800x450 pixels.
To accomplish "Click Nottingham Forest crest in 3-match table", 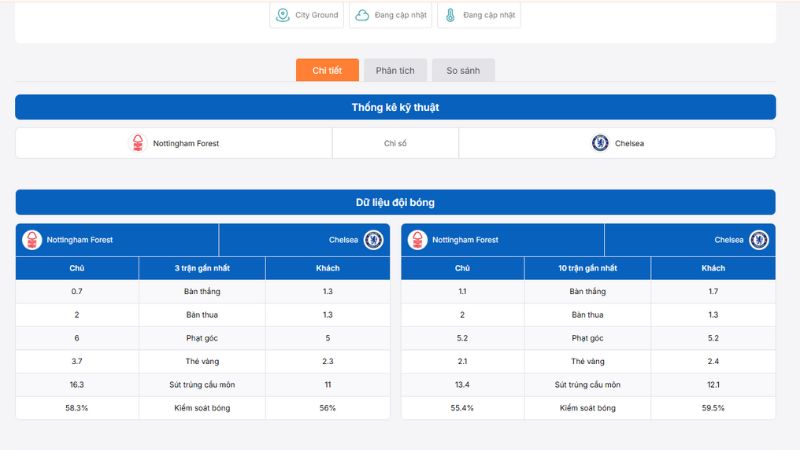I will click(33, 240).
